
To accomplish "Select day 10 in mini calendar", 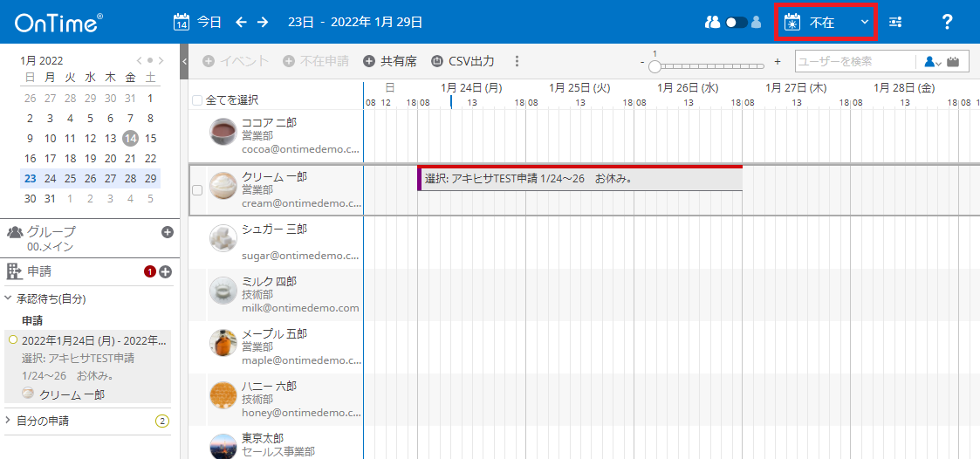I will pyautogui.click(x=50, y=138).
